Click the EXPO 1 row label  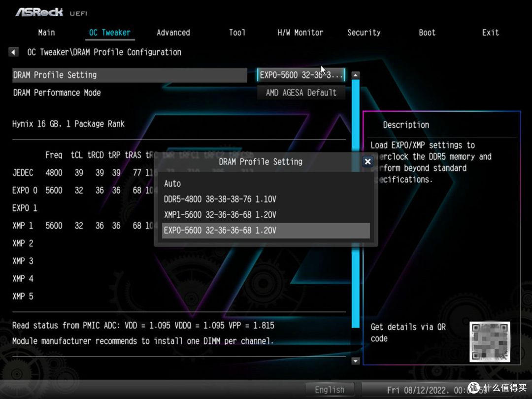click(25, 208)
